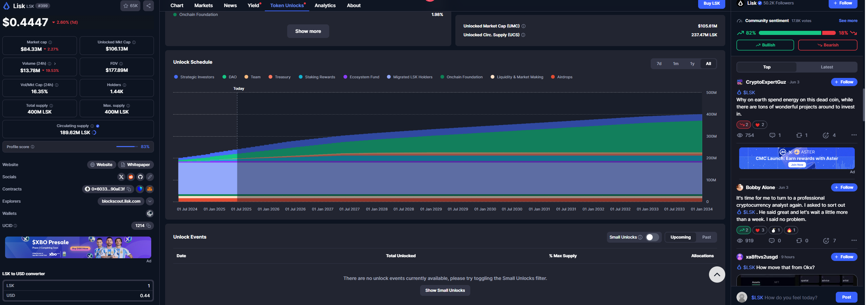
Task: Toggle DAO legend series
Action: click(x=230, y=77)
